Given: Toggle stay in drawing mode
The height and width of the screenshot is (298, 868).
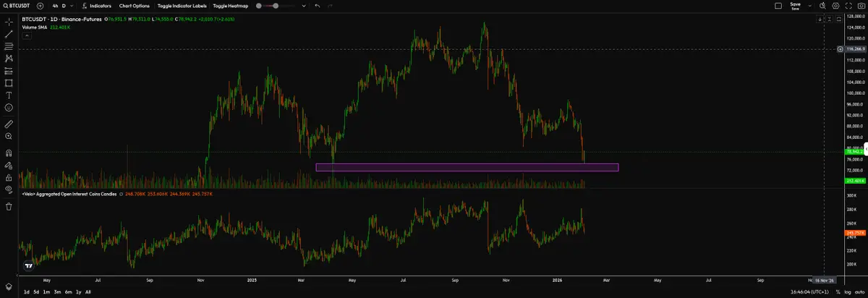Looking at the screenshot, I should (x=9, y=165).
